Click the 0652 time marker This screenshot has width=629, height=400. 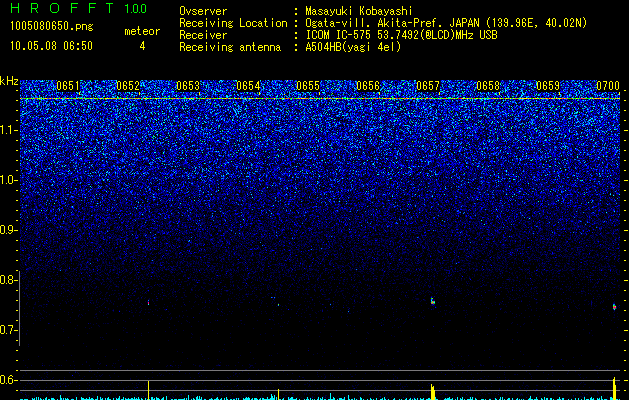pyautogui.click(x=128, y=86)
